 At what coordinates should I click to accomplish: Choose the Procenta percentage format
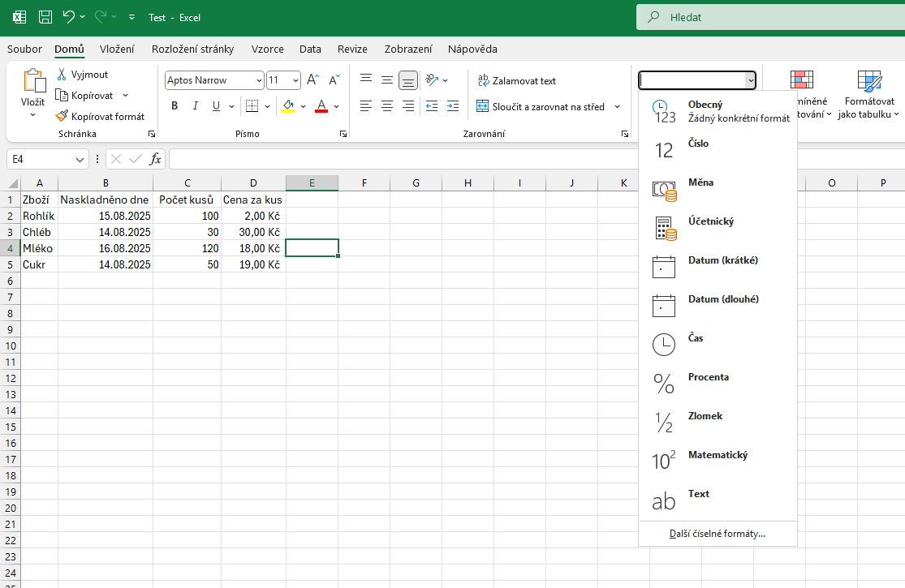(707, 376)
